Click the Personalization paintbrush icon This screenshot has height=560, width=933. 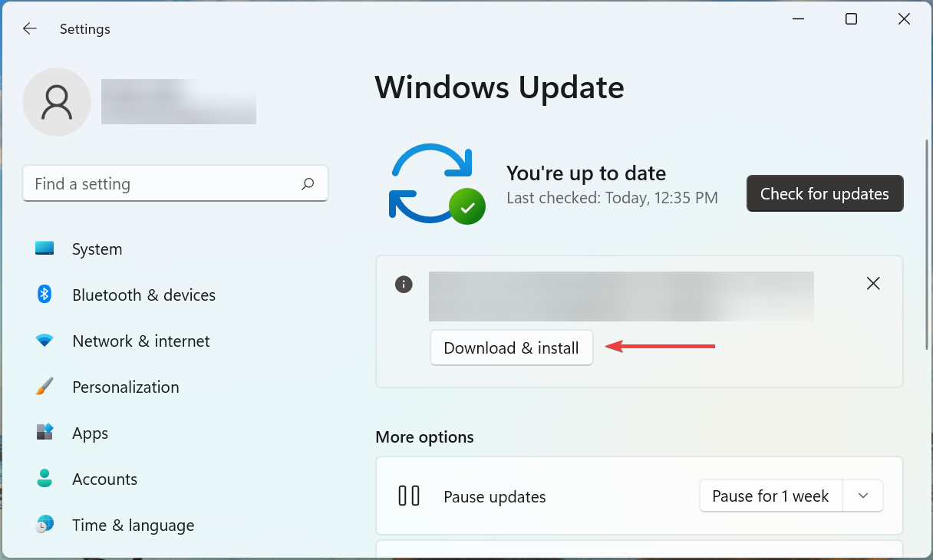pyautogui.click(x=45, y=387)
